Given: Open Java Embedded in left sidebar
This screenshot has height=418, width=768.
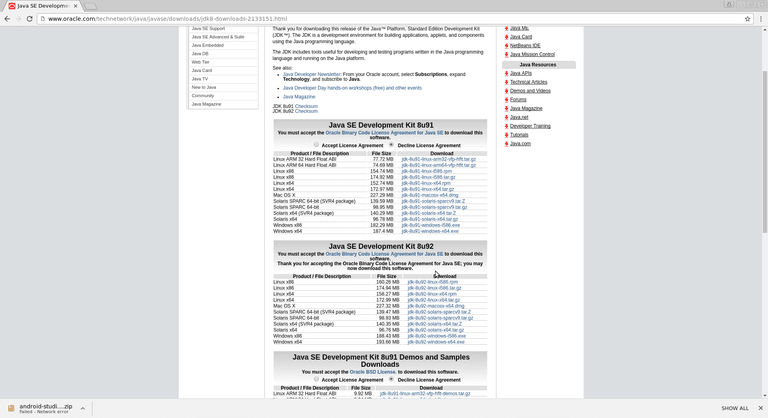Looking at the screenshot, I should pyautogui.click(x=208, y=45).
